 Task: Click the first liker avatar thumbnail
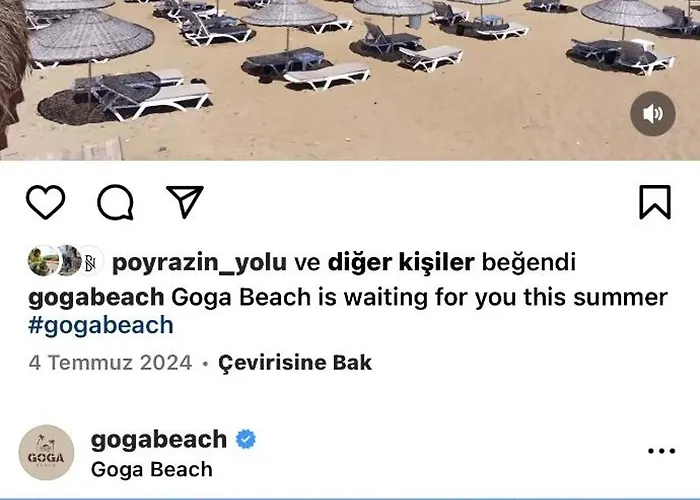point(42,261)
